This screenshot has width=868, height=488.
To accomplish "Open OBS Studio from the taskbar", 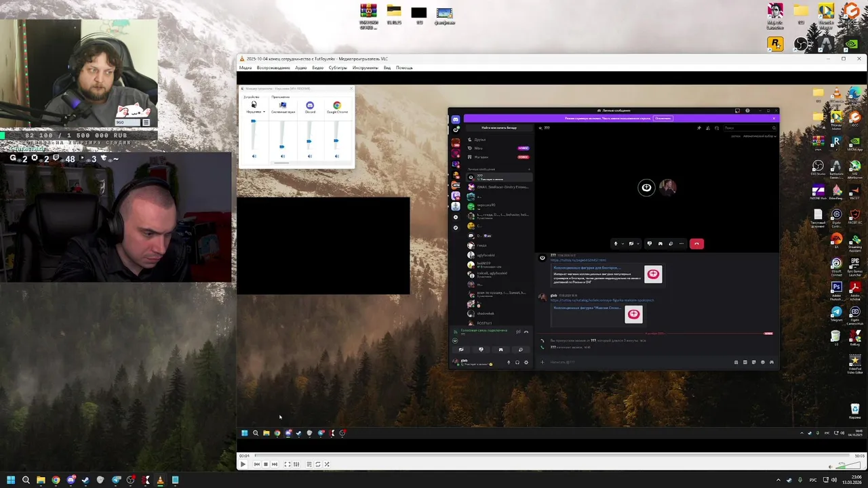I will [131, 480].
